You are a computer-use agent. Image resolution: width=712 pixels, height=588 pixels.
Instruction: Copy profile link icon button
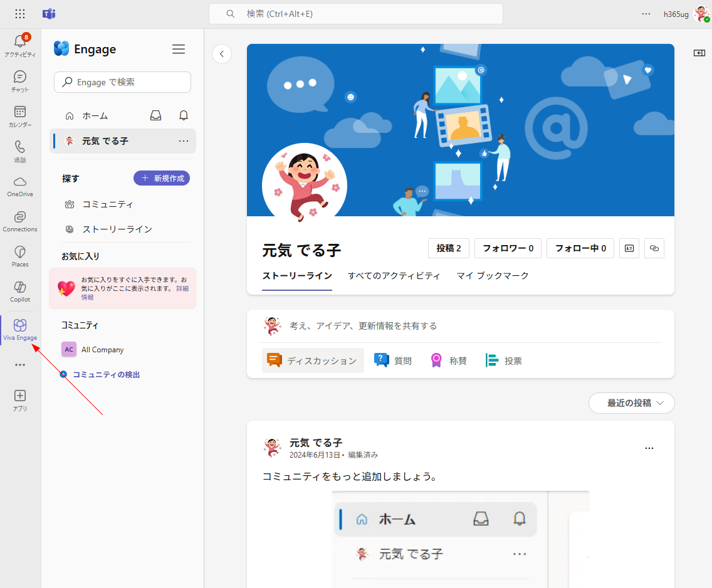(654, 248)
